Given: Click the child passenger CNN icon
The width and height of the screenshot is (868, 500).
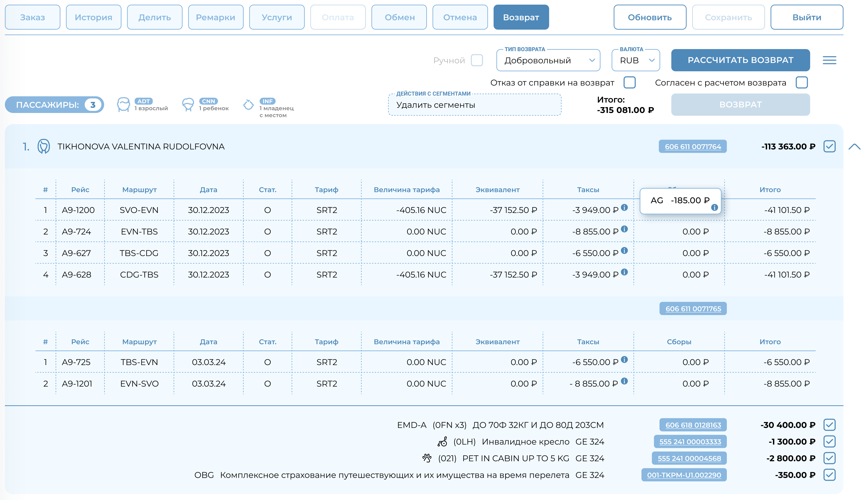Looking at the screenshot, I should pyautogui.click(x=188, y=105).
